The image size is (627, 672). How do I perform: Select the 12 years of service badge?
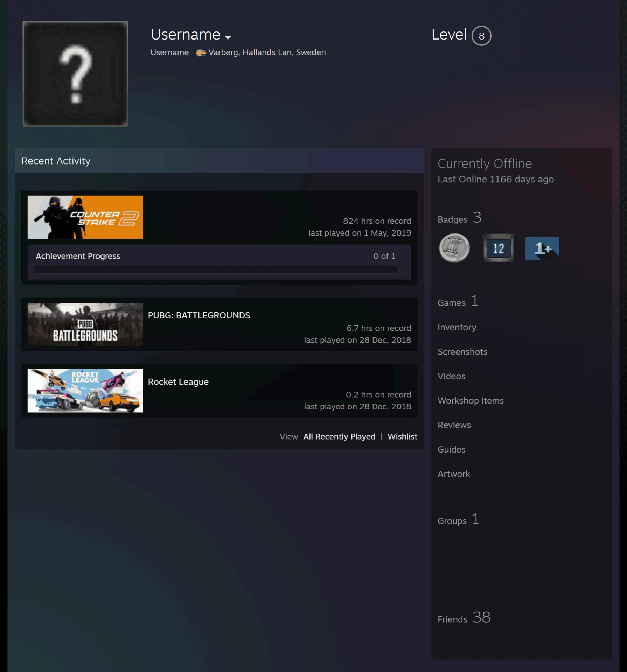pyautogui.click(x=498, y=248)
